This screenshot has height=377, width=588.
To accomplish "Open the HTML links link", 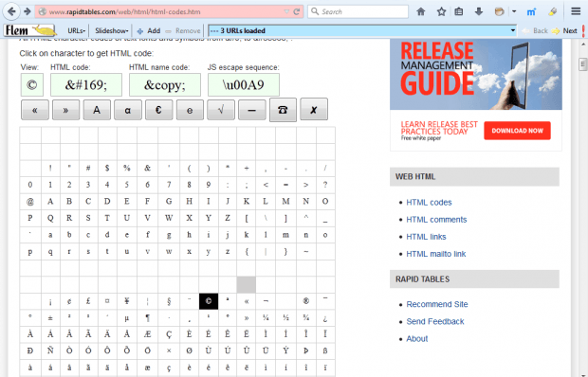I will [x=426, y=237].
